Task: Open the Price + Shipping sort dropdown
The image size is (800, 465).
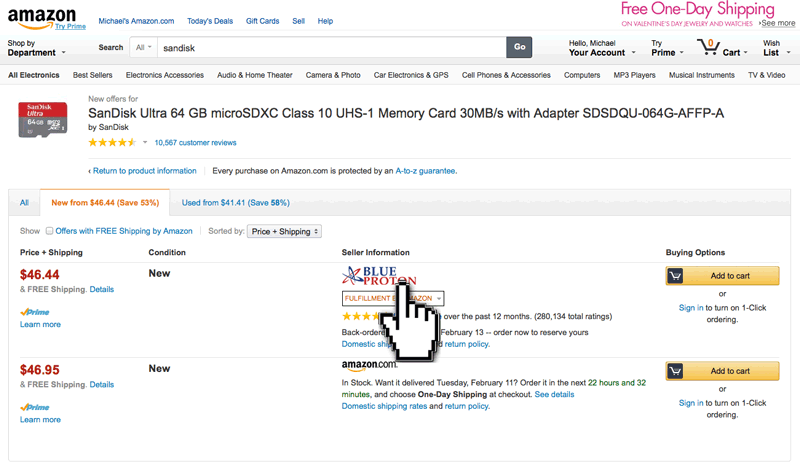Action: click(285, 232)
